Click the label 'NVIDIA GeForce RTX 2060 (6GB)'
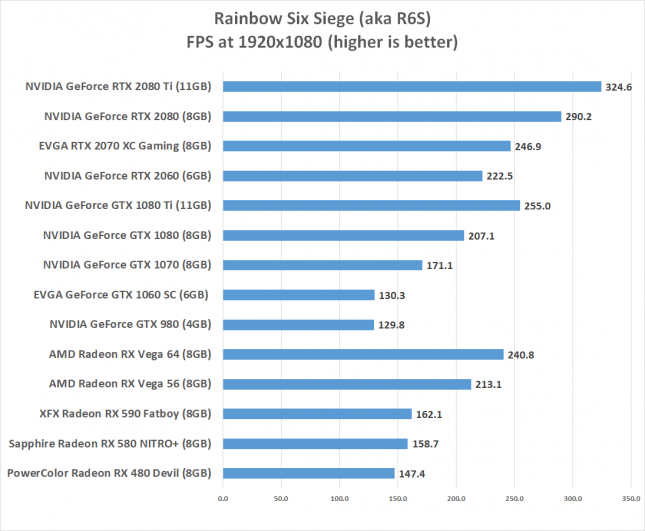Viewport: 645px width, 531px height. (x=128, y=176)
